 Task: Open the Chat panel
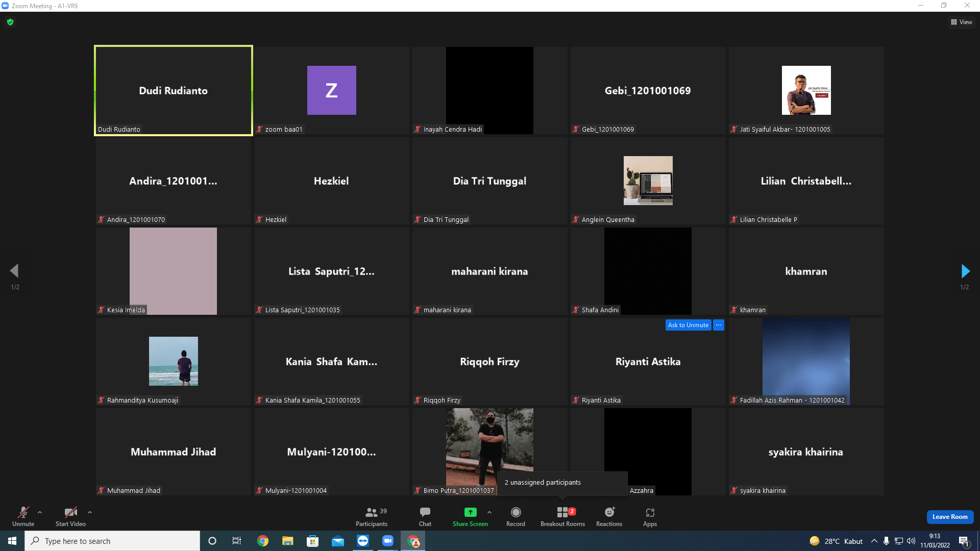click(x=425, y=516)
